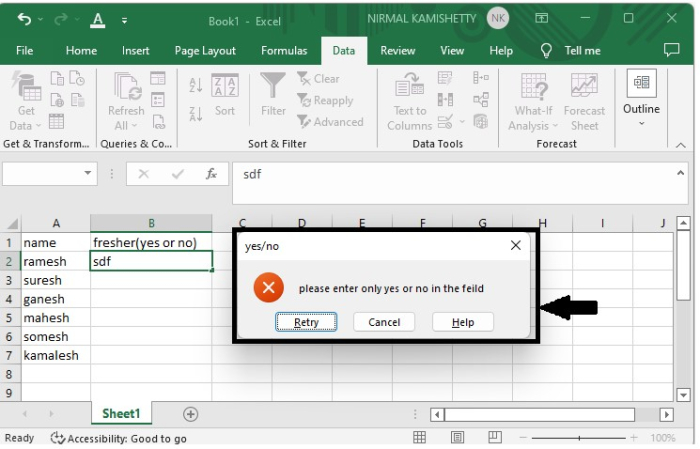The height and width of the screenshot is (449, 700).
Task: Click Clear filter button
Action: tap(318, 79)
